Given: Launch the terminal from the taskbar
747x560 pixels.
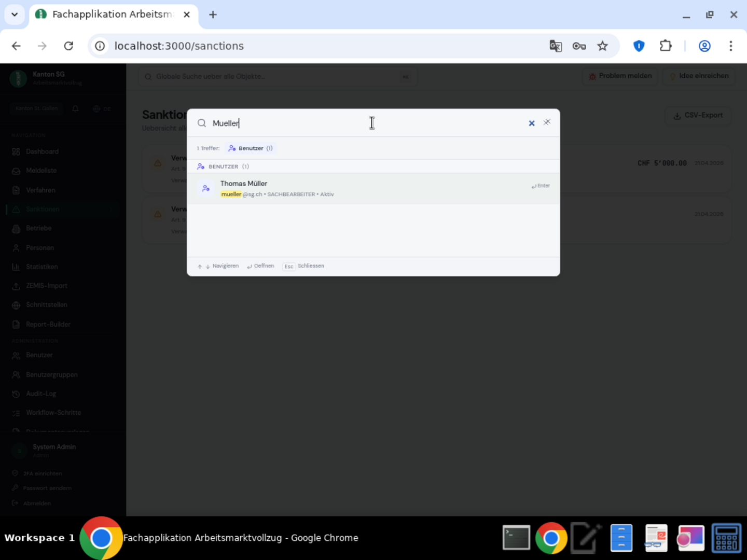Looking at the screenshot, I should 516,538.
